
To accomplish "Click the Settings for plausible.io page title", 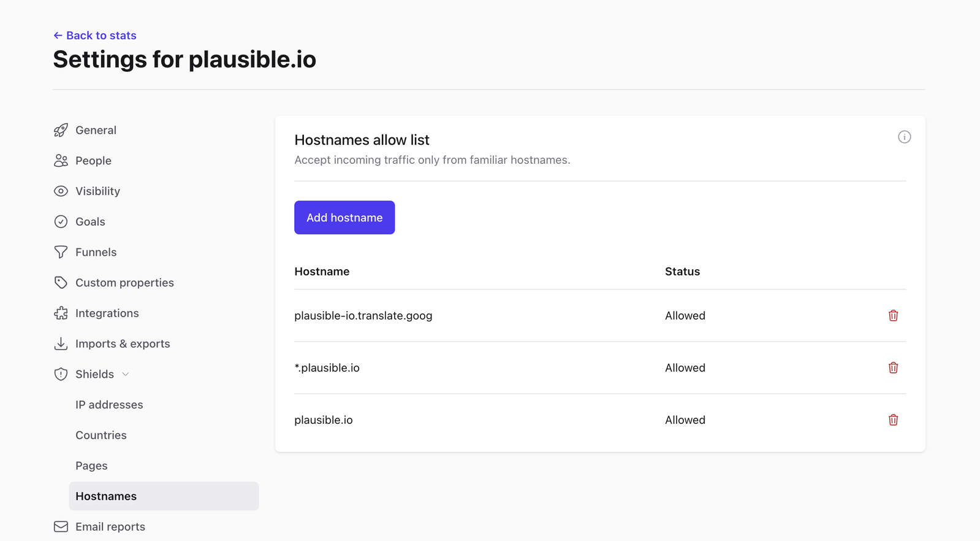I will pos(184,59).
